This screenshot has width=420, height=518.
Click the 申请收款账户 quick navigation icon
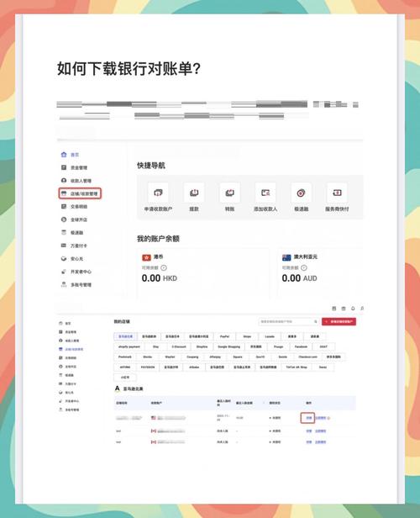pyautogui.click(x=158, y=193)
